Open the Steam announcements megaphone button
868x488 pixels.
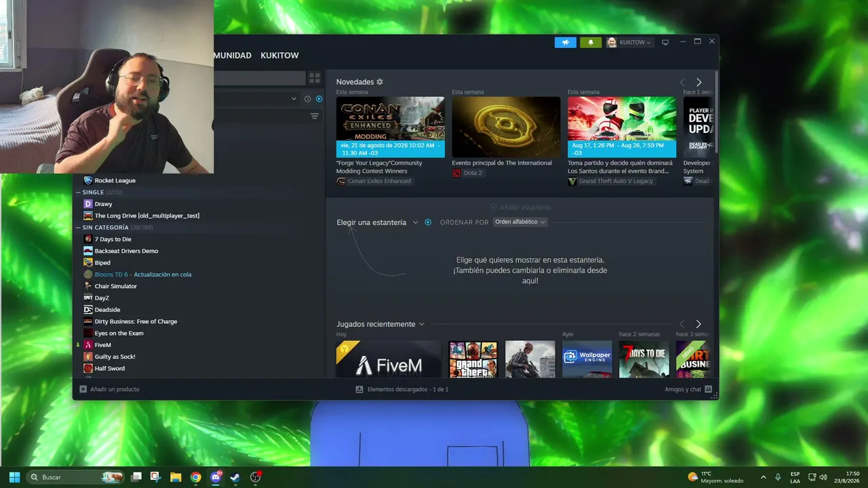pos(566,42)
